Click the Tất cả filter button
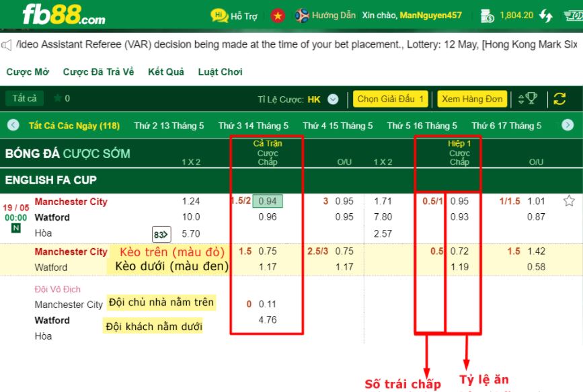This screenshot has width=583, height=392. [24, 99]
